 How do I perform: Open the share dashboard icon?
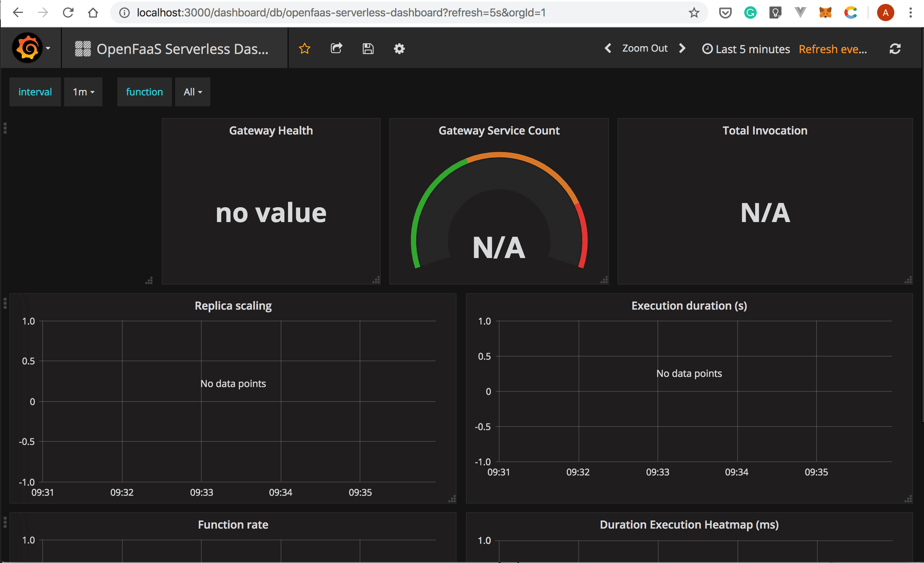[x=336, y=48]
